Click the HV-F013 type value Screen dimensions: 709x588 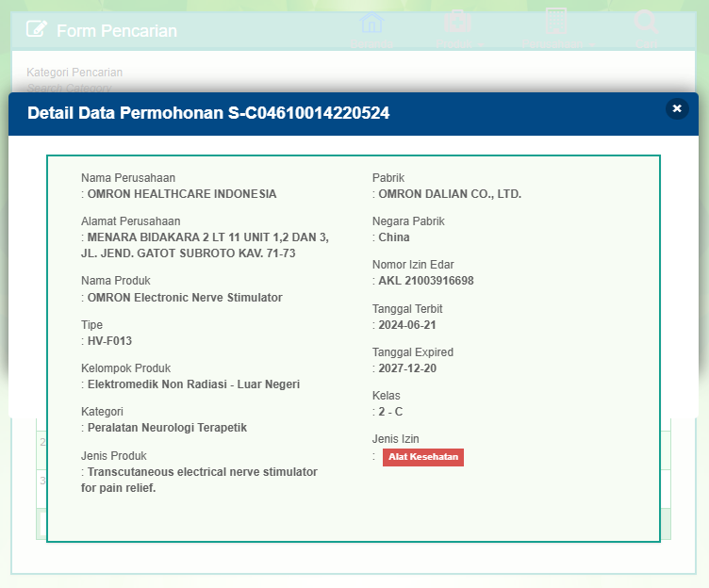109,341
